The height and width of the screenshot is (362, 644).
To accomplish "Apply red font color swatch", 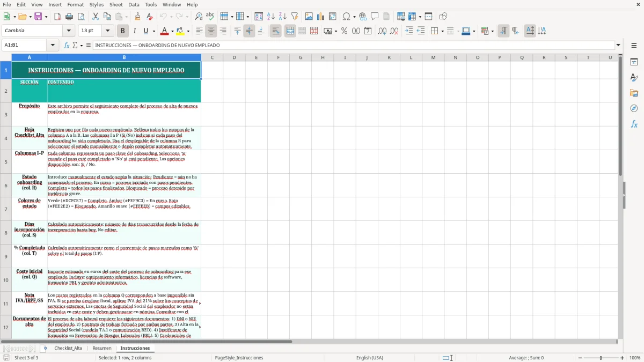I will coord(165,31).
